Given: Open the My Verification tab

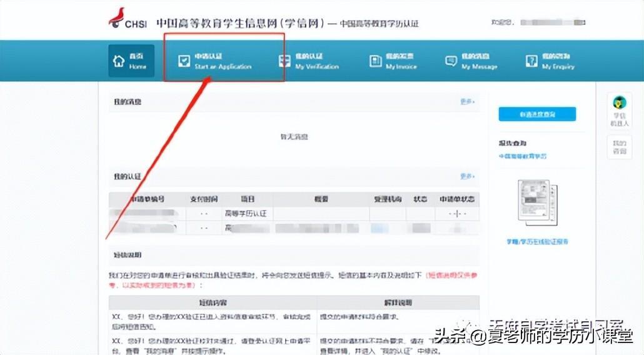Looking at the screenshot, I should tap(309, 61).
